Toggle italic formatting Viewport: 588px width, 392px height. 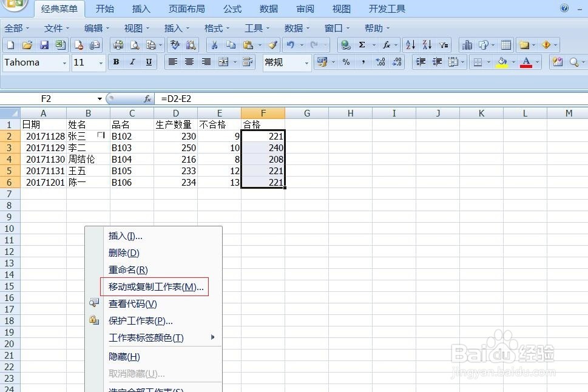tap(132, 62)
